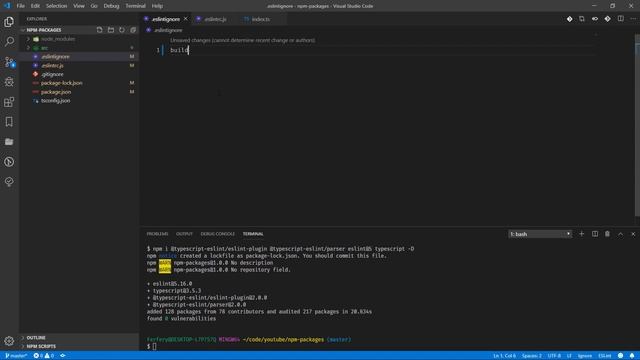Open the Source Control view
The height and width of the screenshot is (360, 640).
tap(9, 62)
